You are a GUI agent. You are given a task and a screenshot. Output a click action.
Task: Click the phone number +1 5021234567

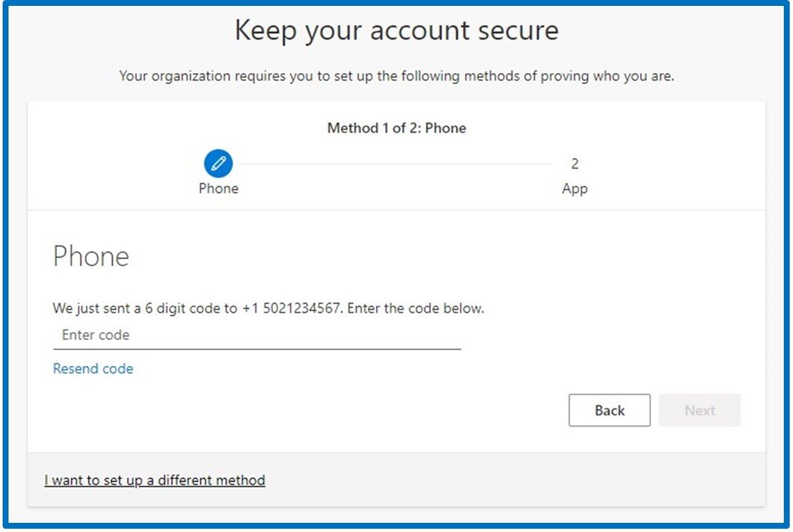coord(291,308)
